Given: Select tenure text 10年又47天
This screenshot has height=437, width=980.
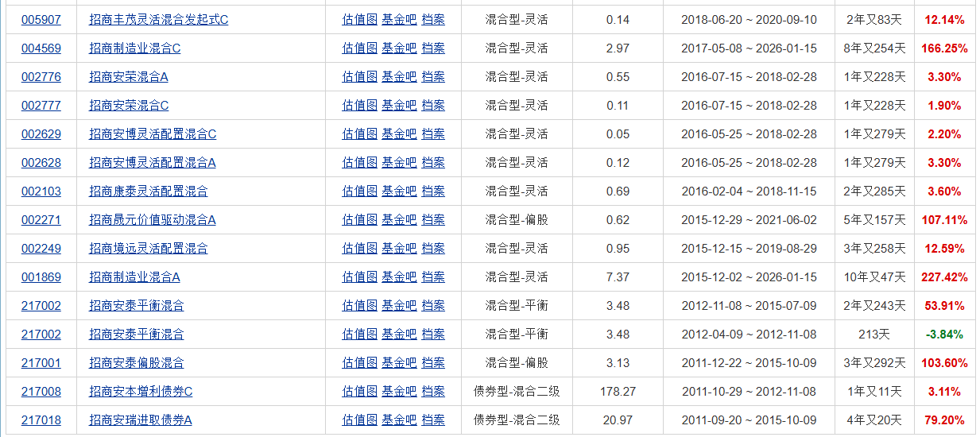Looking at the screenshot, I should [x=874, y=277].
